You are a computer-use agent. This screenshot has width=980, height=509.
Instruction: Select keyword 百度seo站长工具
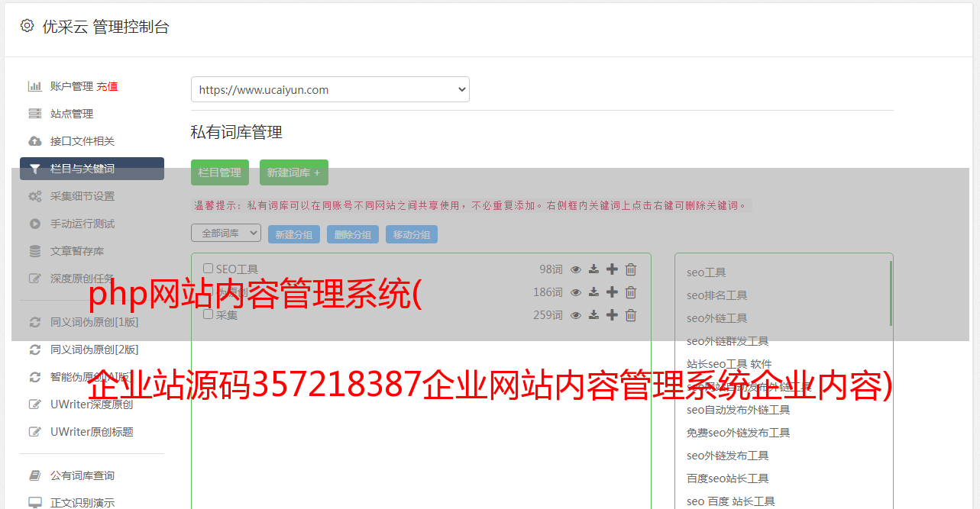[x=727, y=478]
